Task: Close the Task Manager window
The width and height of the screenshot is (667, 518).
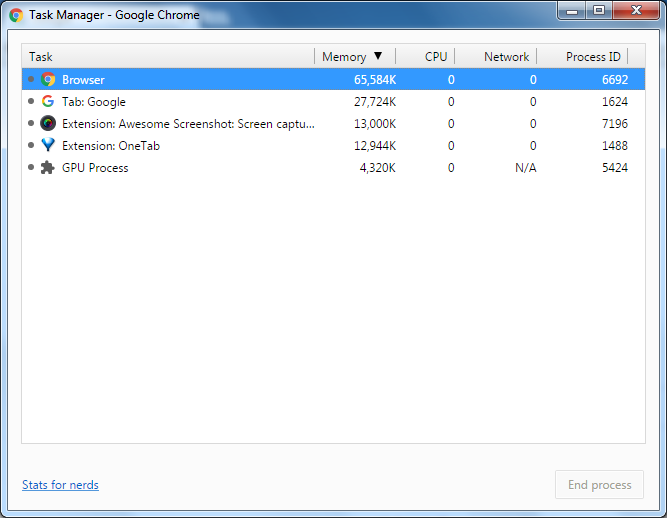Action: click(x=636, y=11)
